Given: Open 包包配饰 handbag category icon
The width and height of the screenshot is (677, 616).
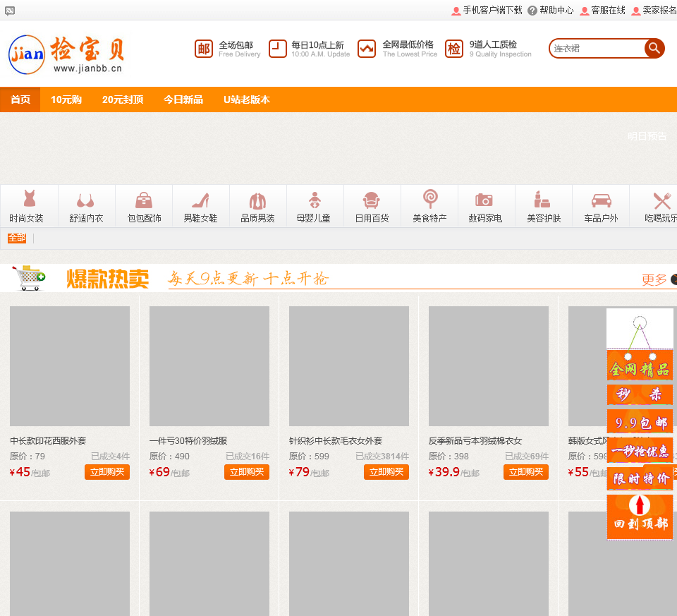Looking at the screenshot, I should click(144, 200).
